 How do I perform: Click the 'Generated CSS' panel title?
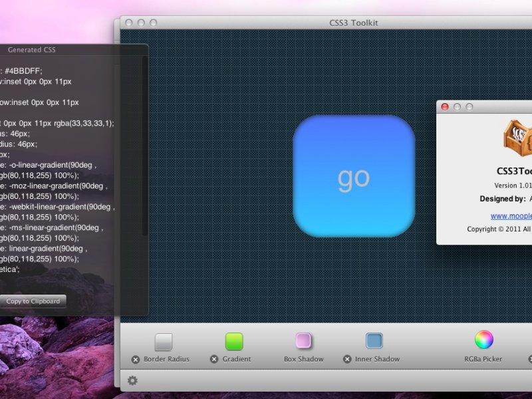[x=32, y=50]
